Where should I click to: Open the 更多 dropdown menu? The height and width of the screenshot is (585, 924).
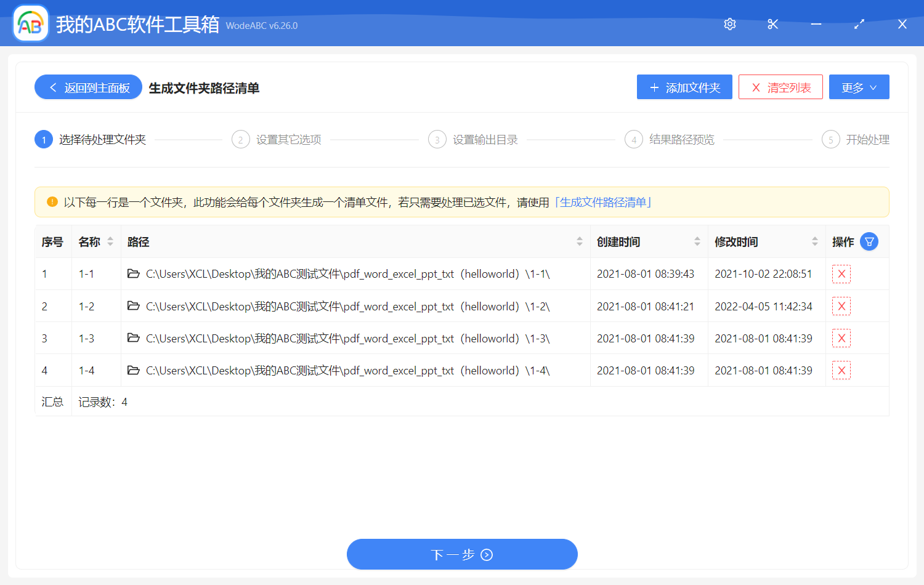859,87
